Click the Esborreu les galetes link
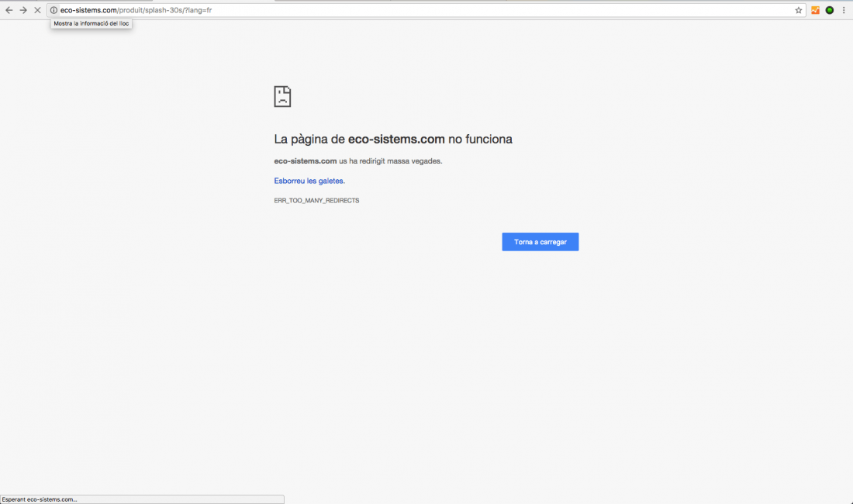853x504 pixels. pos(309,181)
